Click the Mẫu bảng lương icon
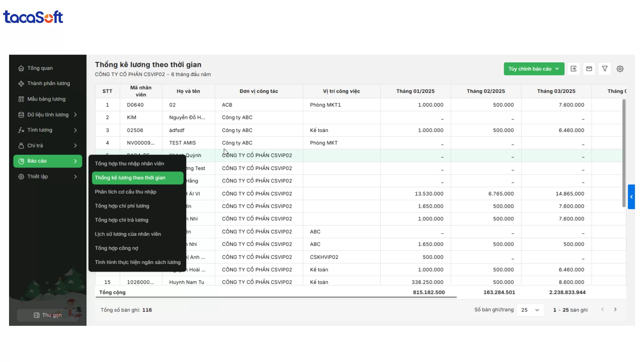 21,99
